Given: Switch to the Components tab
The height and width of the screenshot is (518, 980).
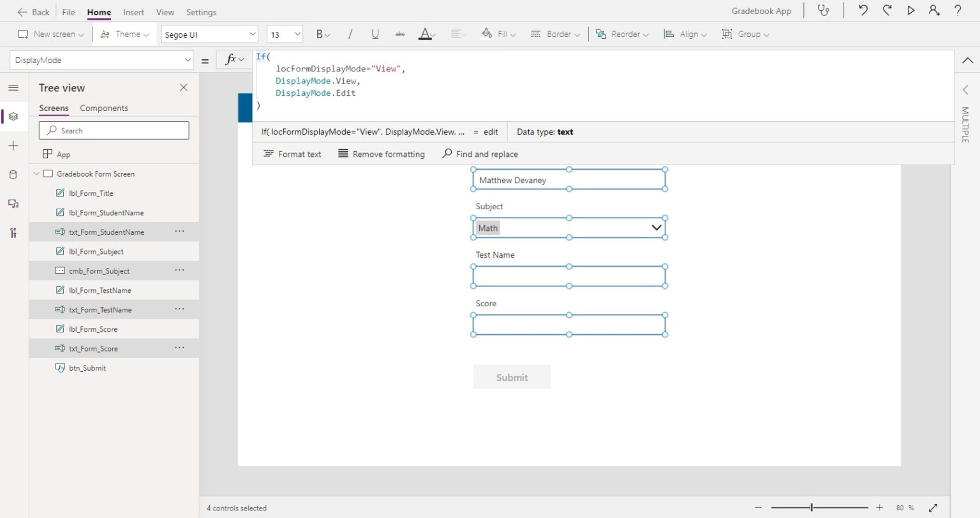Looking at the screenshot, I should (103, 108).
